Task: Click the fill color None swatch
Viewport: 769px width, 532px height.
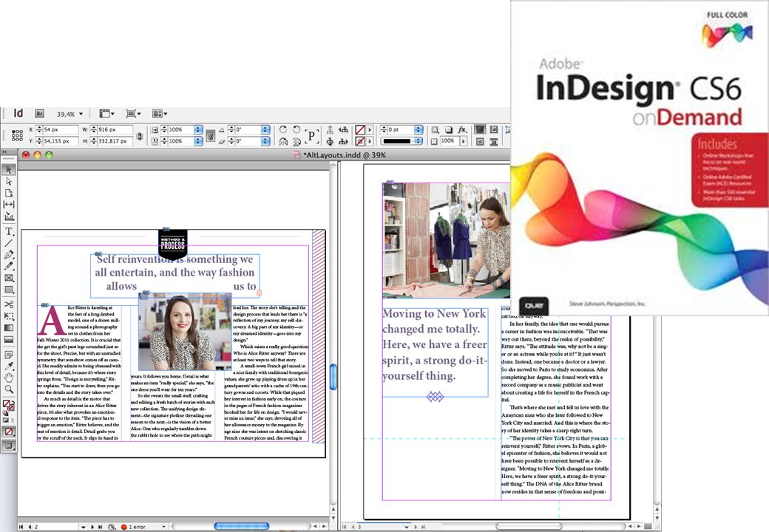Action: [x=361, y=130]
